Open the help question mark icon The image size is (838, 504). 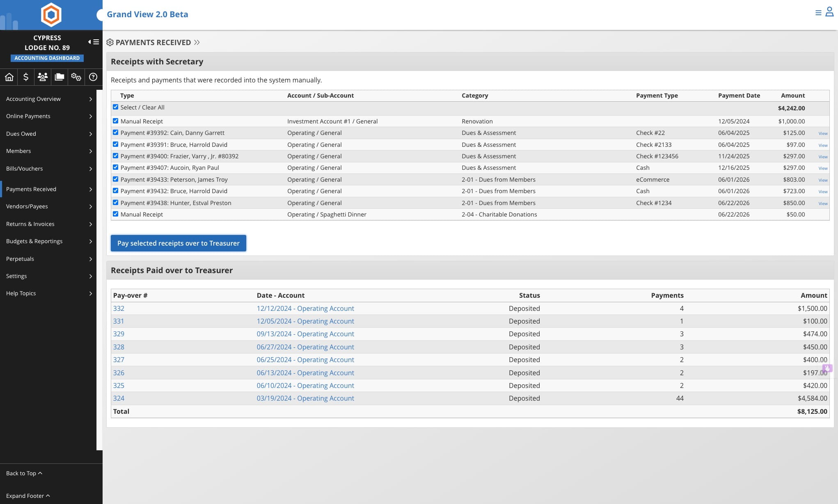tap(93, 77)
